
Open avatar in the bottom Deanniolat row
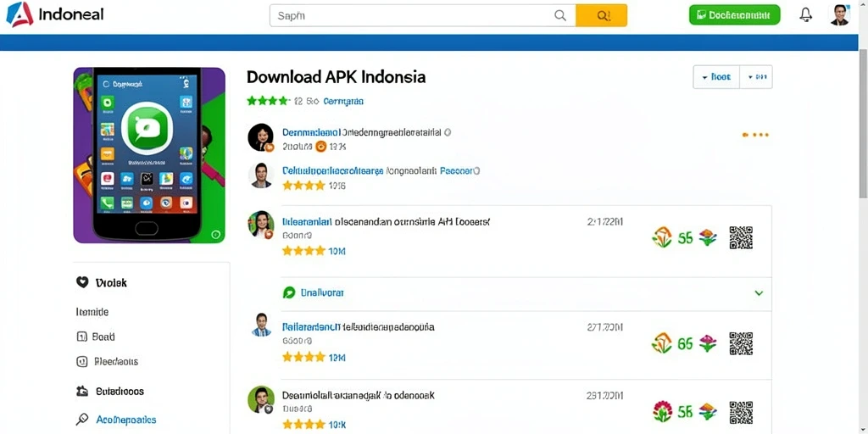(261, 400)
